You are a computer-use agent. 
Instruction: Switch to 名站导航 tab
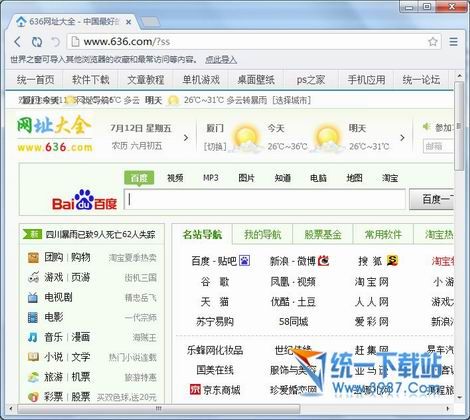point(202,234)
